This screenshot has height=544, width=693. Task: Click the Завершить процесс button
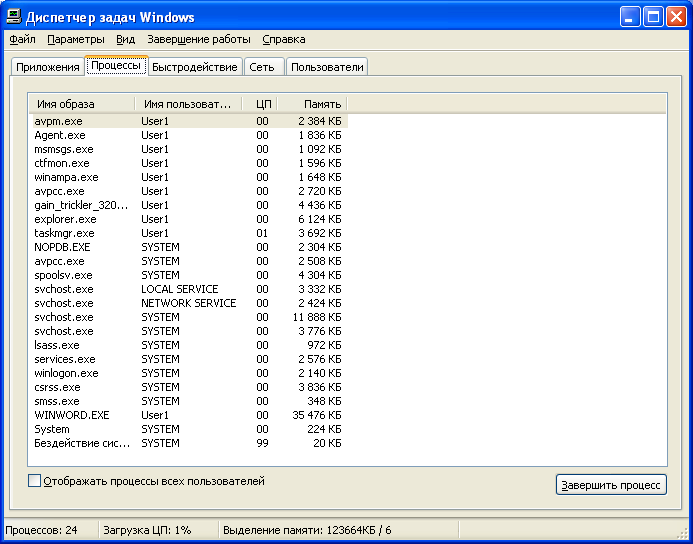pyautogui.click(x=611, y=485)
